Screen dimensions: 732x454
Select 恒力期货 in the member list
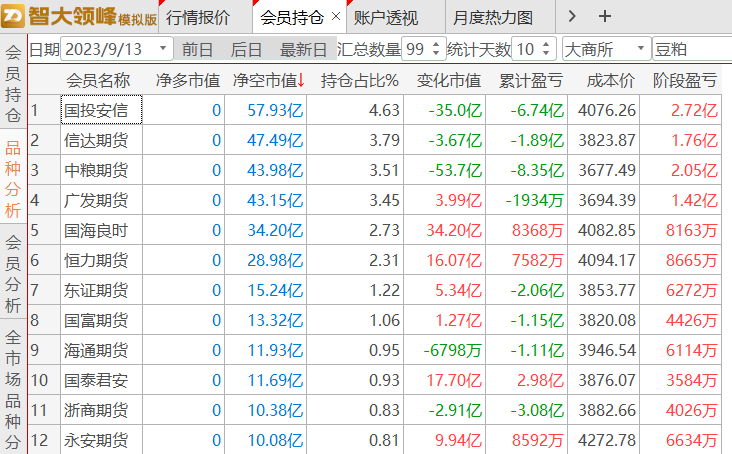[101, 260]
